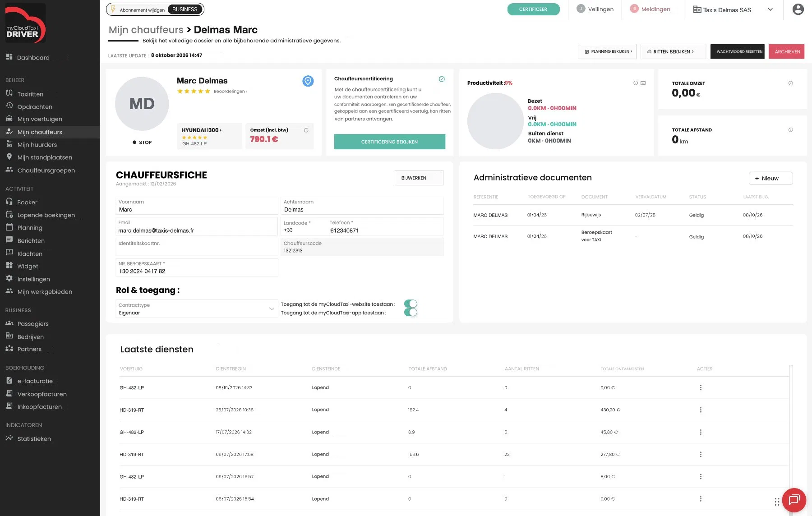The height and width of the screenshot is (516, 812).
Task: Open the actions menu for the 08/10/2026 14:33 service
Action: point(701,387)
